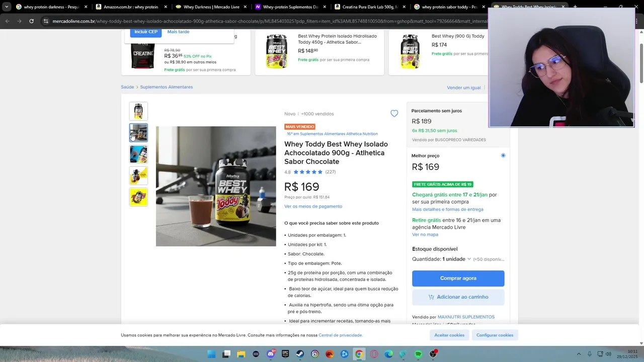Open 'Best Whey (900 G) Toddy' card
644x362 pixels.
coord(438,52)
